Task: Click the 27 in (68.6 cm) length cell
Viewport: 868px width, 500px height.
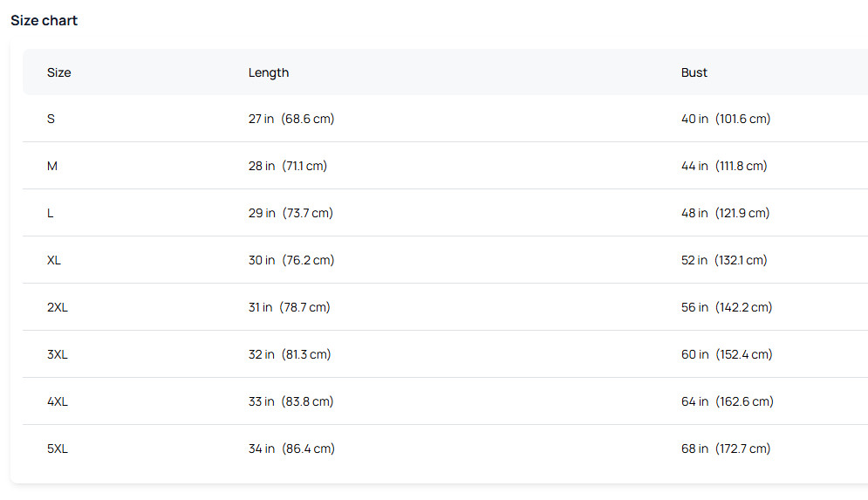Action: tap(291, 119)
